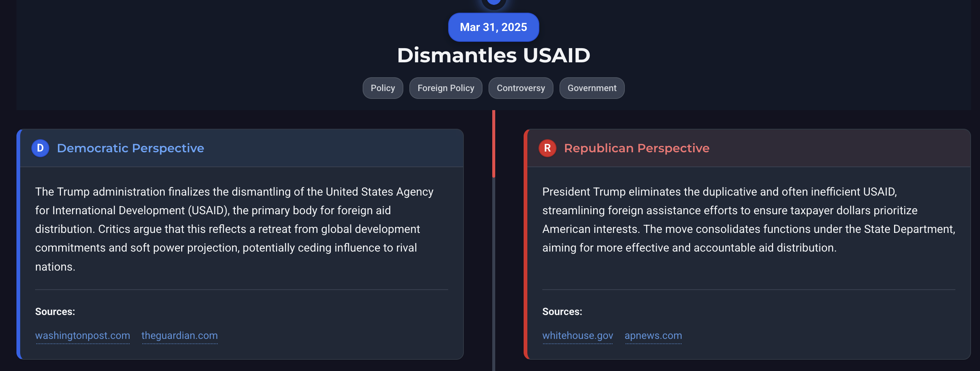
Task: Click the blue timeline dot above the date
Action: click(x=493, y=2)
